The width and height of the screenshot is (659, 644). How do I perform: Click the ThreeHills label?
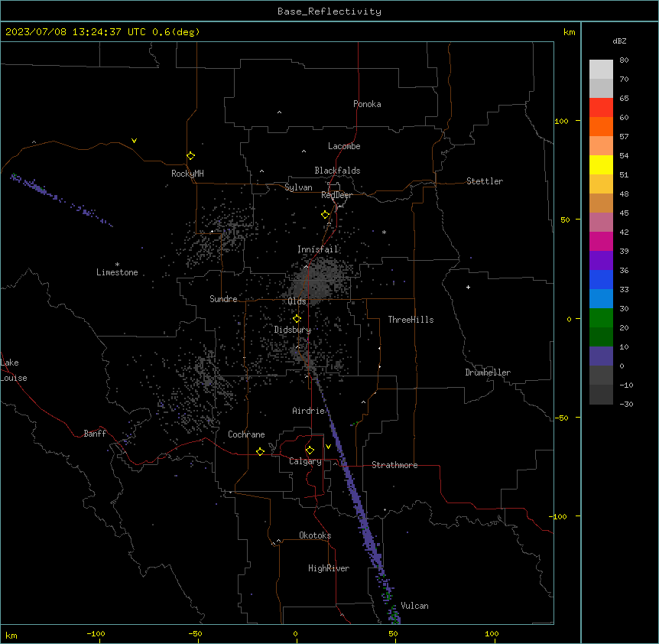pyautogui.click(x=411, y=320)
